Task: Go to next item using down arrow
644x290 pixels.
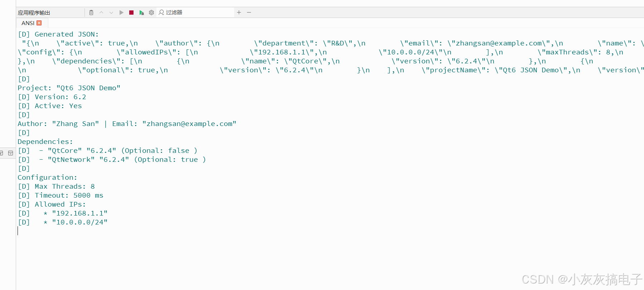Action: coord(111,13)
